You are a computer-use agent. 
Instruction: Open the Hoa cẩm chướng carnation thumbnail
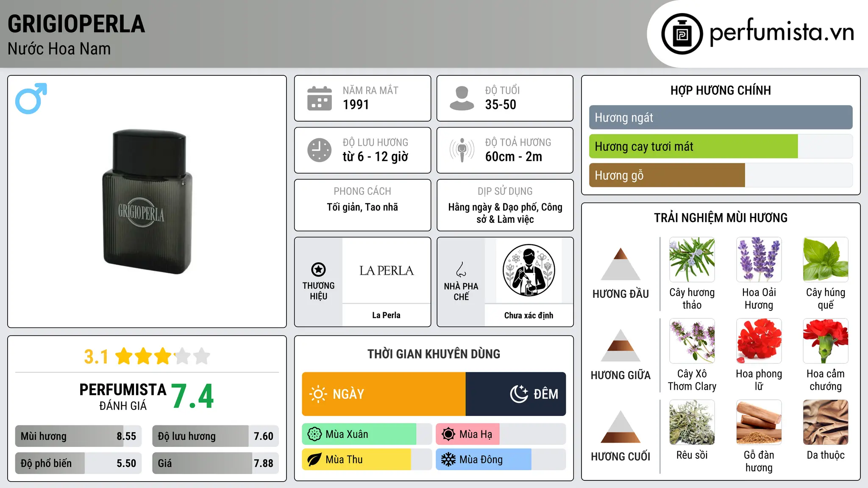tap(826, 341)
